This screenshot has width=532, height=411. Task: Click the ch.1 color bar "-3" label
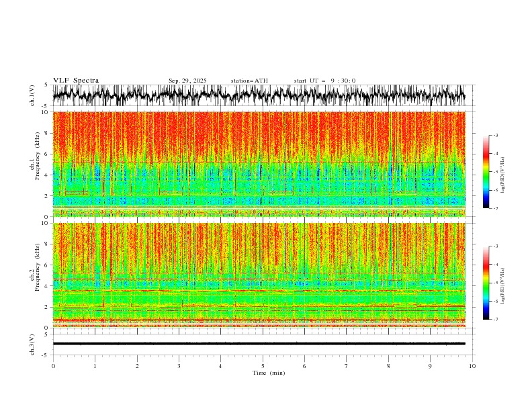tap(495, 135)
